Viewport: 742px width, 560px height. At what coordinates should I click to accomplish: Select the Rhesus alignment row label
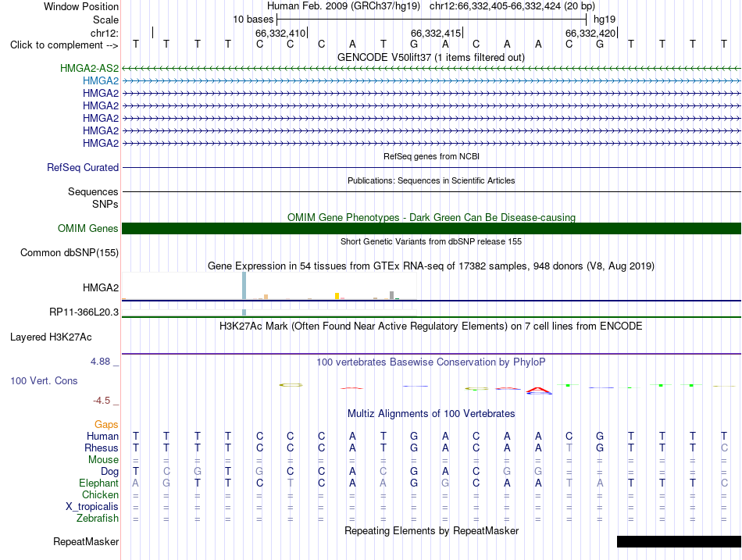click(102, 448)
